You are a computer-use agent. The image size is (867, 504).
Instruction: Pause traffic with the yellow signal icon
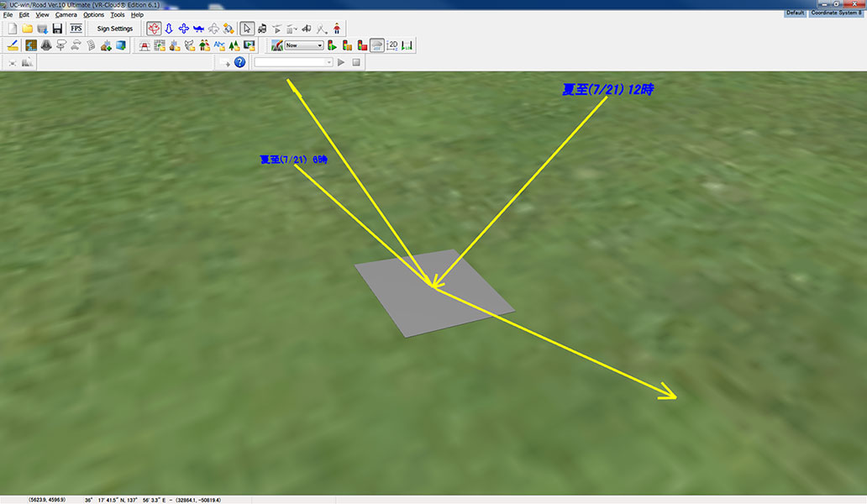(347, 45)
